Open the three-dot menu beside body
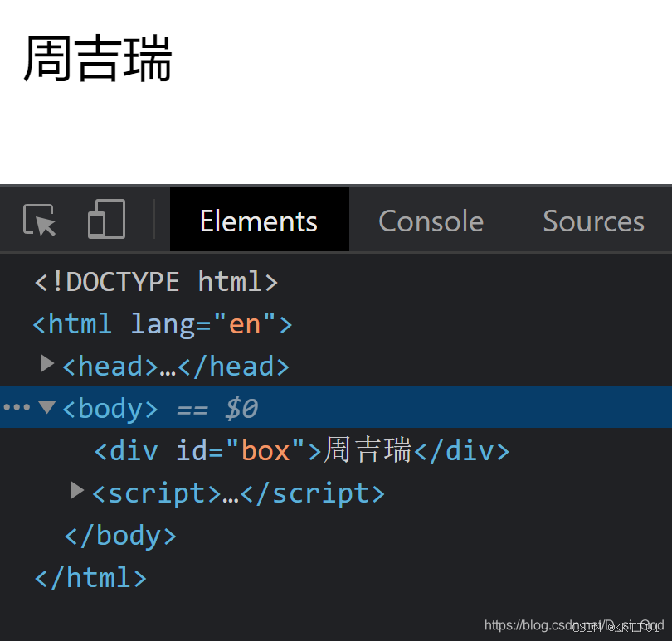The height and width of the screenshot is (641, 672). click(17, 406)
